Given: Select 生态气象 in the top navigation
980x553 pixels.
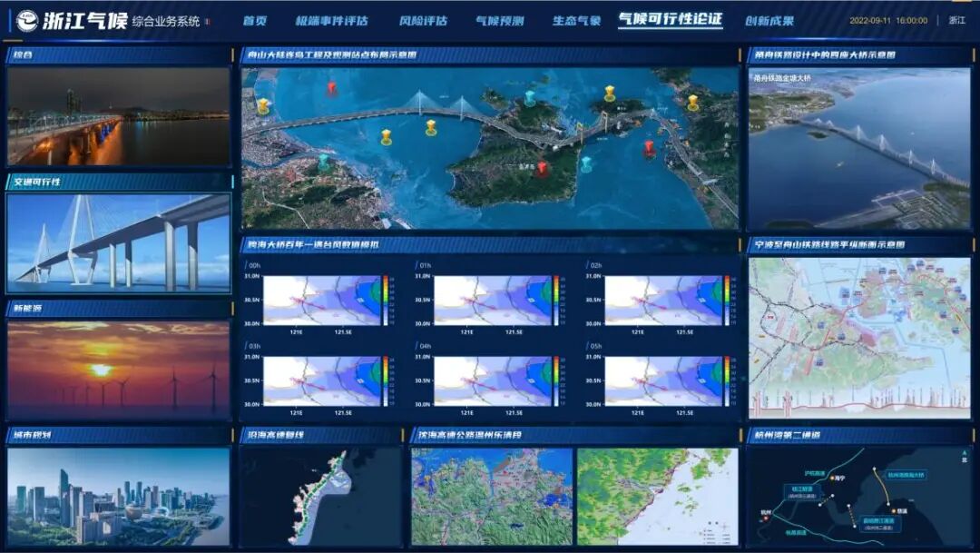Looking at the screenshot, I should click(576, 21).
